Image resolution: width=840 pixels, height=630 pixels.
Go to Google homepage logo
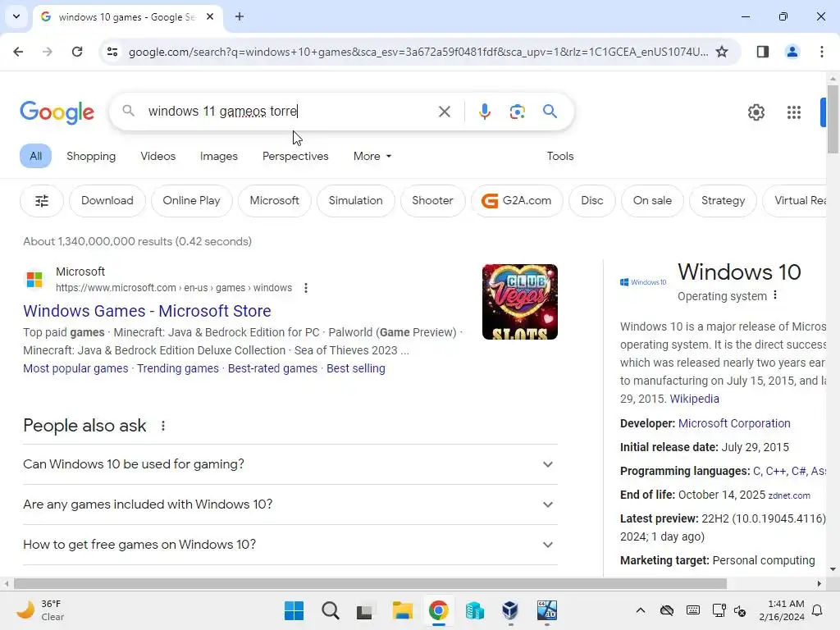click(57, 112)
